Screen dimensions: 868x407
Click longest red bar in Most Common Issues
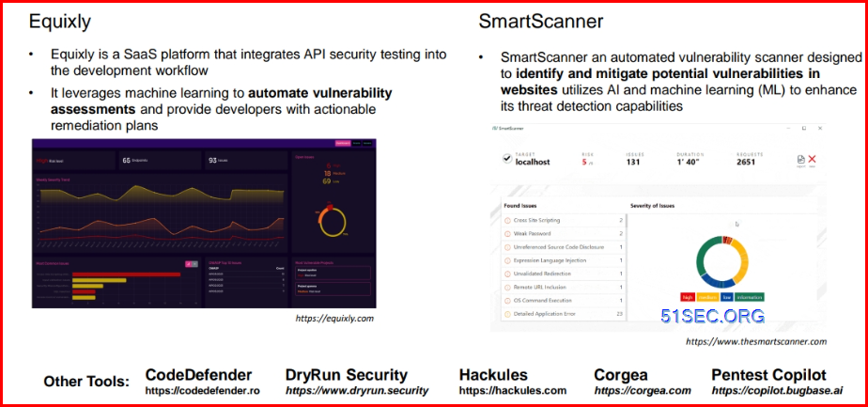pos(126,274)
